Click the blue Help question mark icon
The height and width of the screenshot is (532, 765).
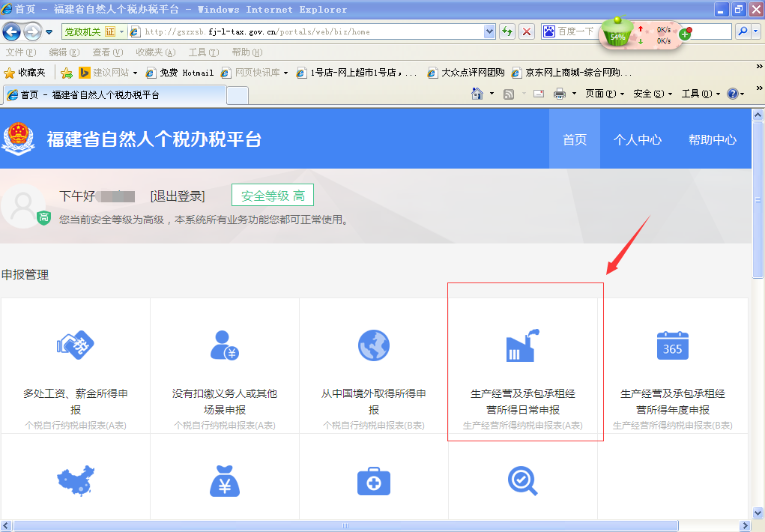tap(732, 94)
